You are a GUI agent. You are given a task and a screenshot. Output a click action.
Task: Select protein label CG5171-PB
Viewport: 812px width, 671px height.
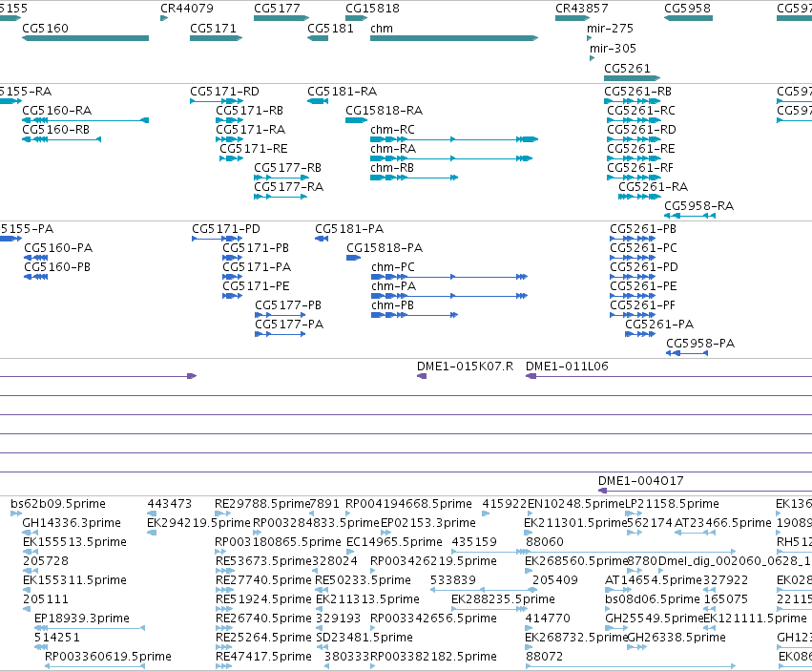[x=256, y=249]
